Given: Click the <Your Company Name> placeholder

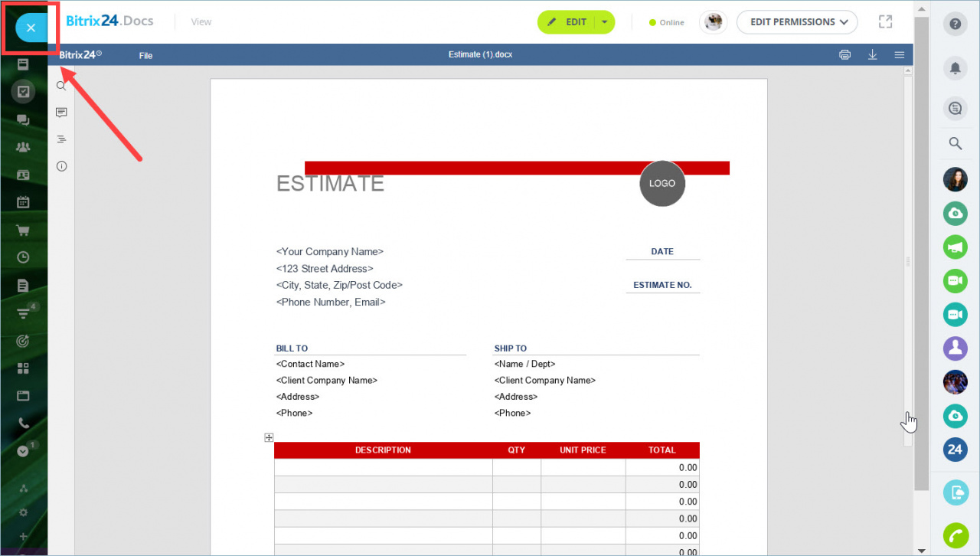Looking at the screenshot, I should (330, 252).
